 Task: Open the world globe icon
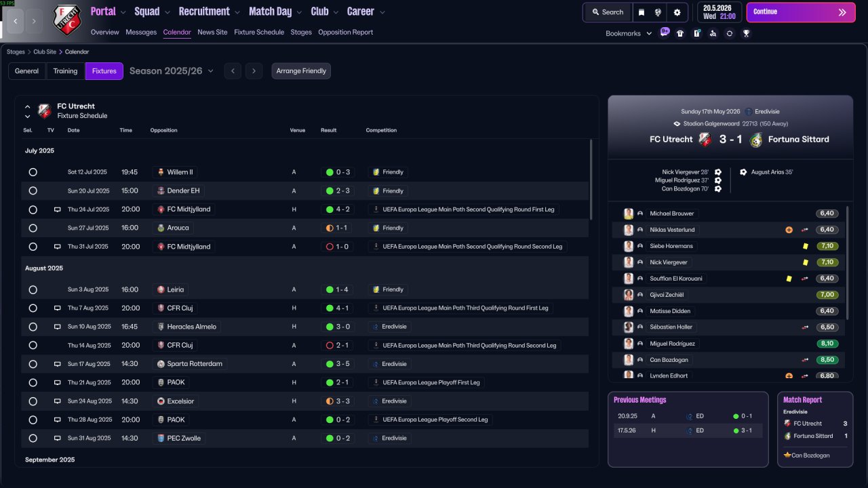coord(658,12)
